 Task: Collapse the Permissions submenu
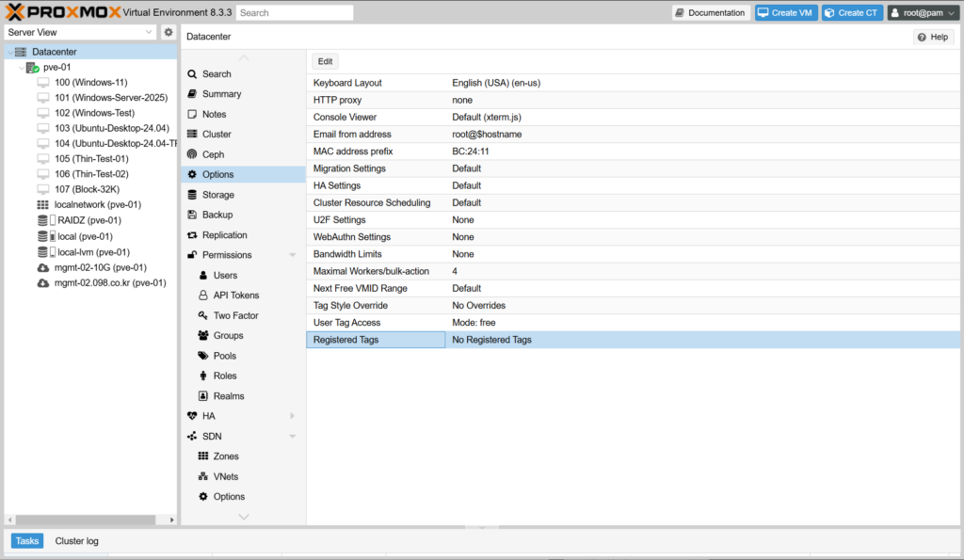(293, 255)
